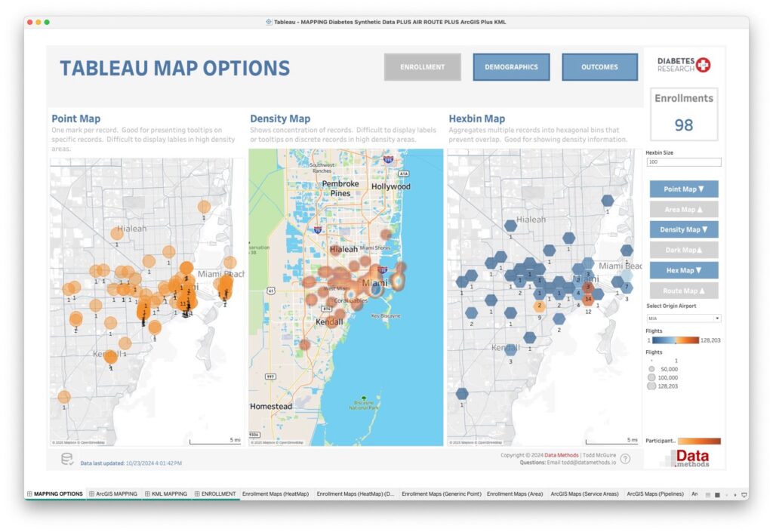Click the data source database icon

[x=66, y=459]
